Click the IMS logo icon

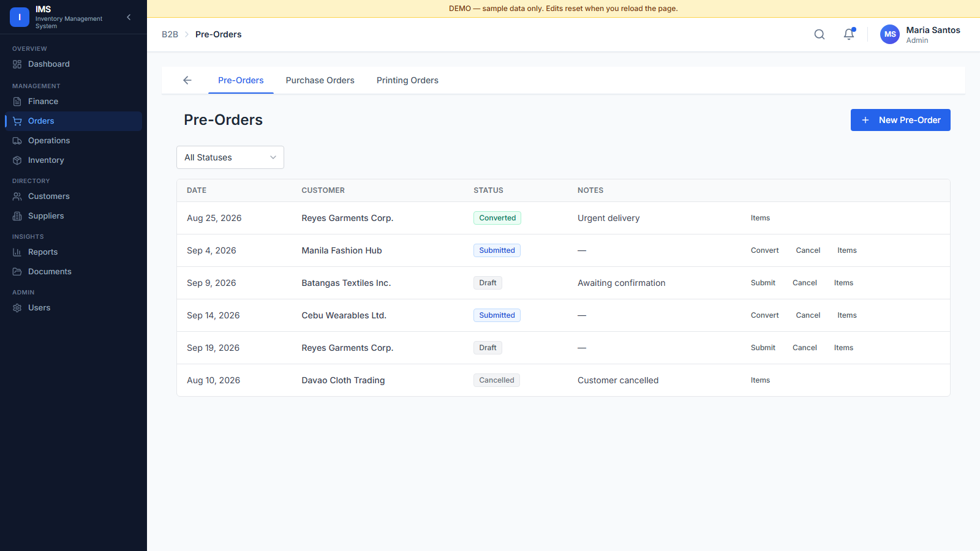[x=20, y=17]
